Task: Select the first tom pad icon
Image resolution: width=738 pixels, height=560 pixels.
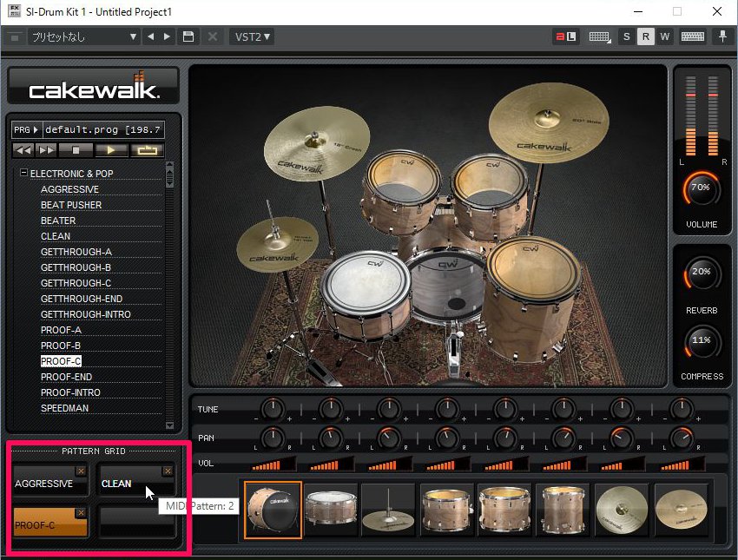Action: (446, 510)
